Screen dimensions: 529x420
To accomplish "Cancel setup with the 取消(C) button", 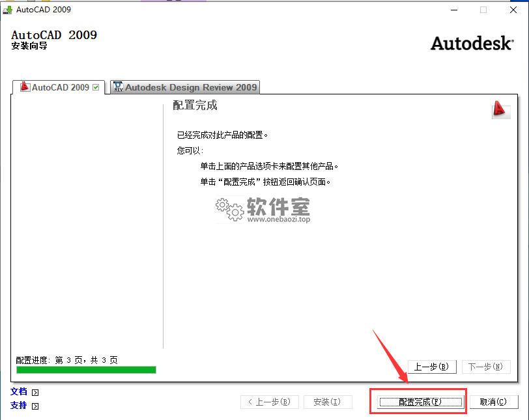I will (x=493, y=402).
